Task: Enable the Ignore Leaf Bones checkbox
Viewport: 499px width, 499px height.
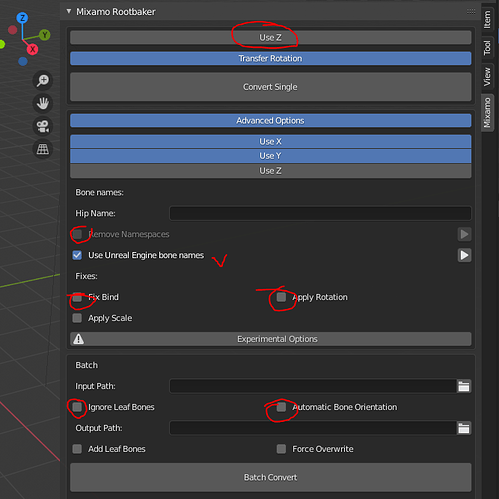Action: click(x=77, y=407)
